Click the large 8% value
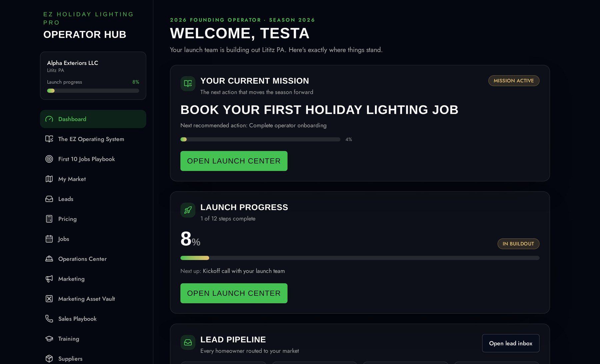 (190, 239)
